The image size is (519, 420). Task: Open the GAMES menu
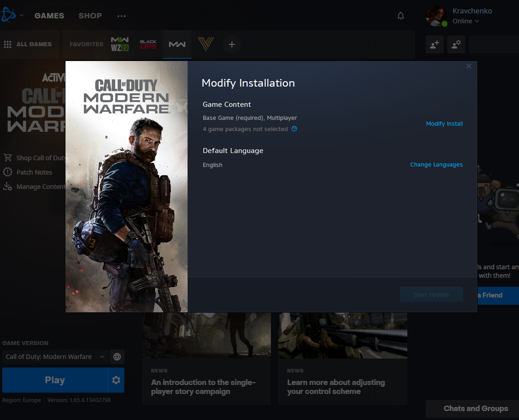click(49, 16)
